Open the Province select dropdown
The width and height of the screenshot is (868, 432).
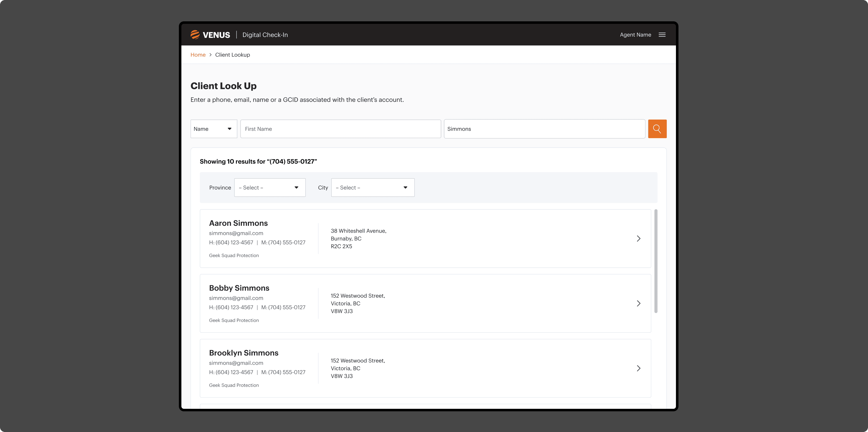tap(270, 187)
